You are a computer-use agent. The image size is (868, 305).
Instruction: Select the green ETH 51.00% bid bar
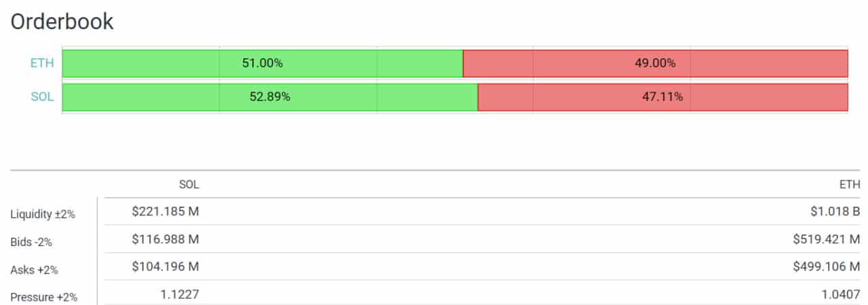click(262, 64)
